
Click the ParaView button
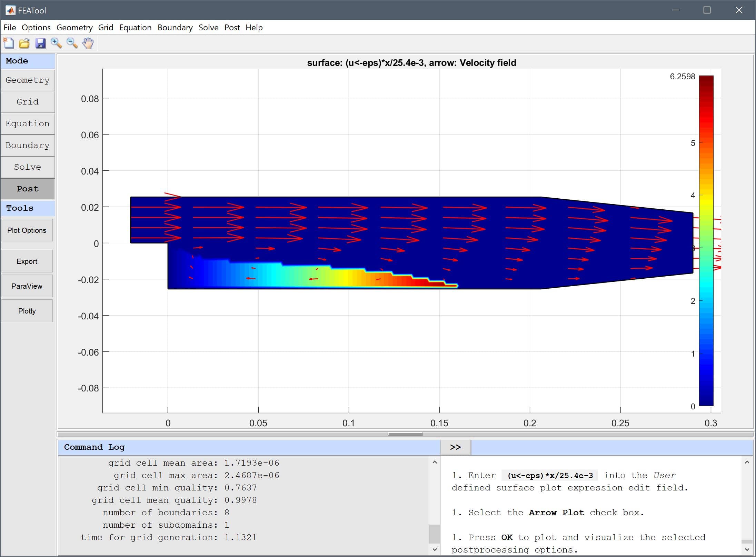point(27,286)
